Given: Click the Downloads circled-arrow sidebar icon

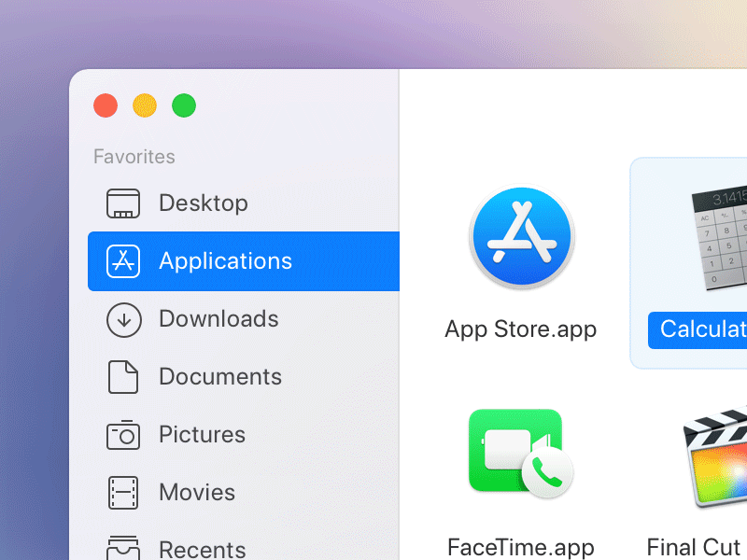Looking at the screenshot, I should [123, 318].
